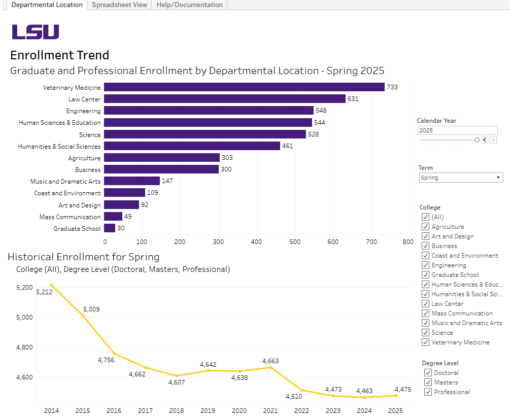The image size is (512, 420).
Task: Click the Calendar Year text field
Action: point(457,130)
